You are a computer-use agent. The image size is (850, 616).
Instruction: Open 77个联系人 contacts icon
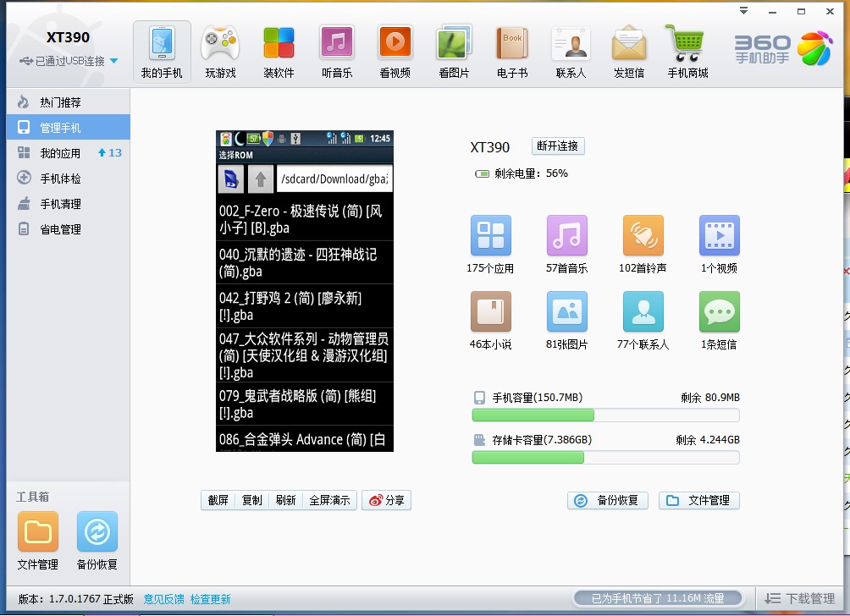tap(643, 311)
